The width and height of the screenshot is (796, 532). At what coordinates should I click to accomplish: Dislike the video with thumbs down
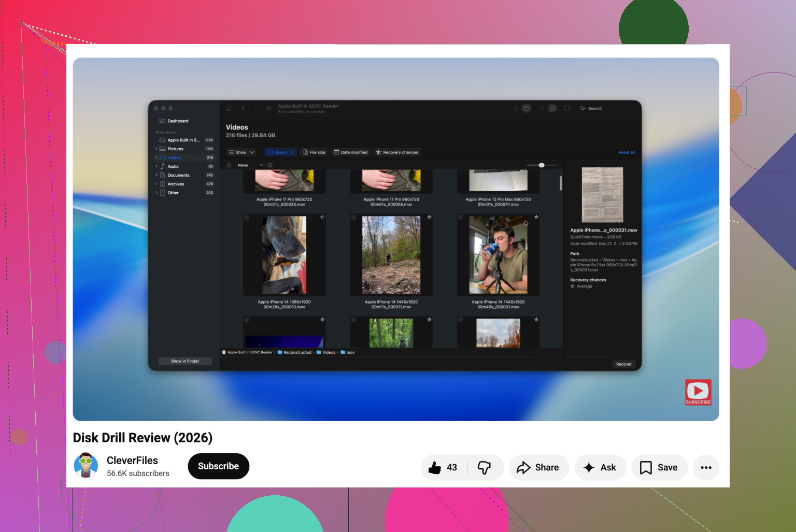point(484,468)
